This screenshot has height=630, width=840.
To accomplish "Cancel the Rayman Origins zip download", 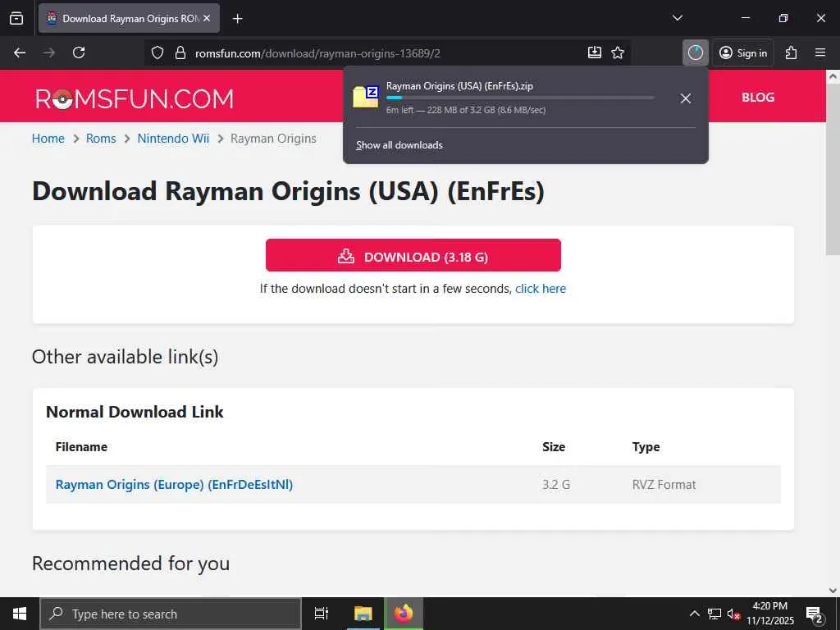I will point(685,98).
